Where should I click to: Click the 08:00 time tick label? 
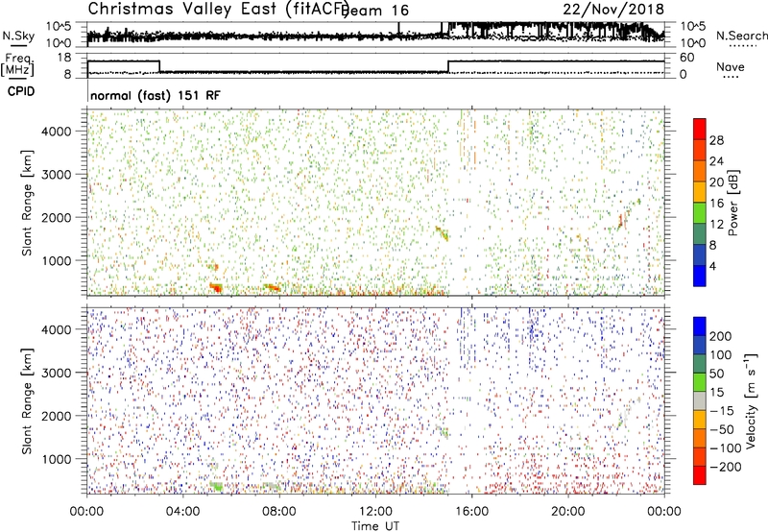[279, 512]
